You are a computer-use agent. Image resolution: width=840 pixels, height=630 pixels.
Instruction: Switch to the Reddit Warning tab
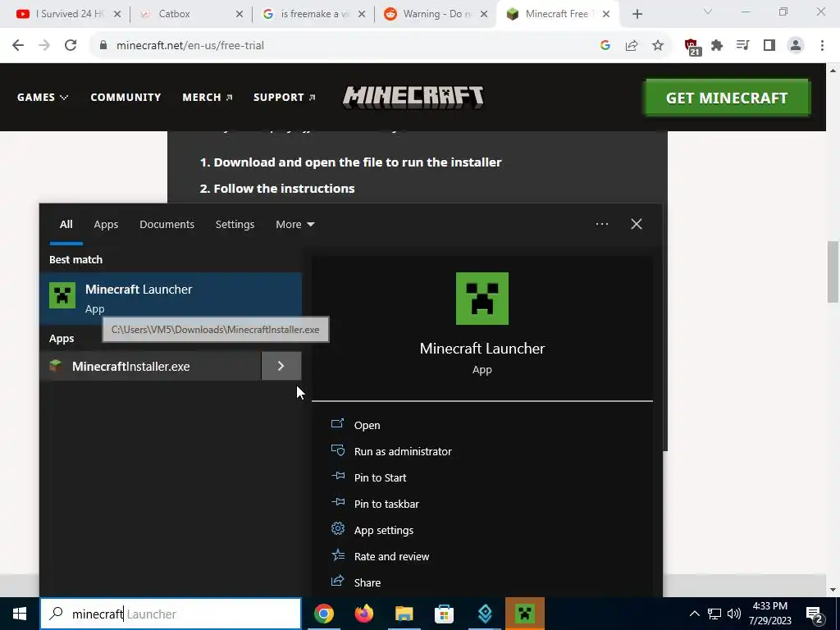click(436, 15)
